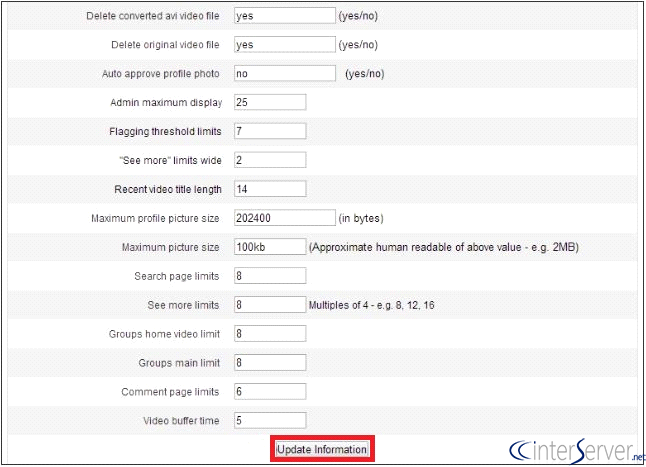Click the "Delete converted avi video file" label
Image resolution: width=646 pixels, height=467 pixels.
[x=153, y=16]
